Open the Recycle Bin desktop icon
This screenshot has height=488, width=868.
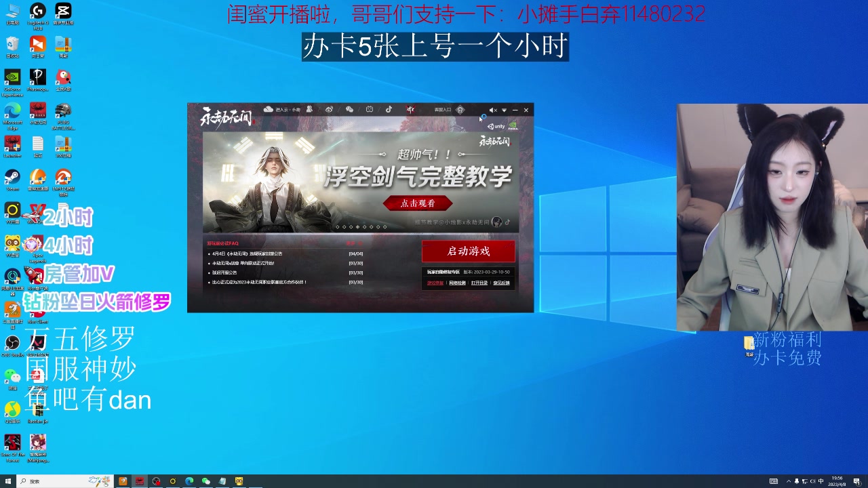click(x=12, y=47)
